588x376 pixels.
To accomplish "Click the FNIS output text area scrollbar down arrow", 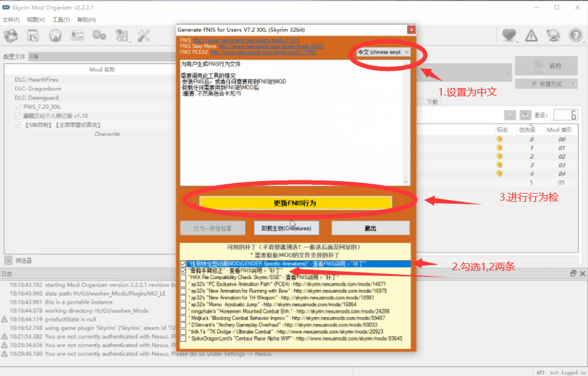I will click(x=406, y=182).
